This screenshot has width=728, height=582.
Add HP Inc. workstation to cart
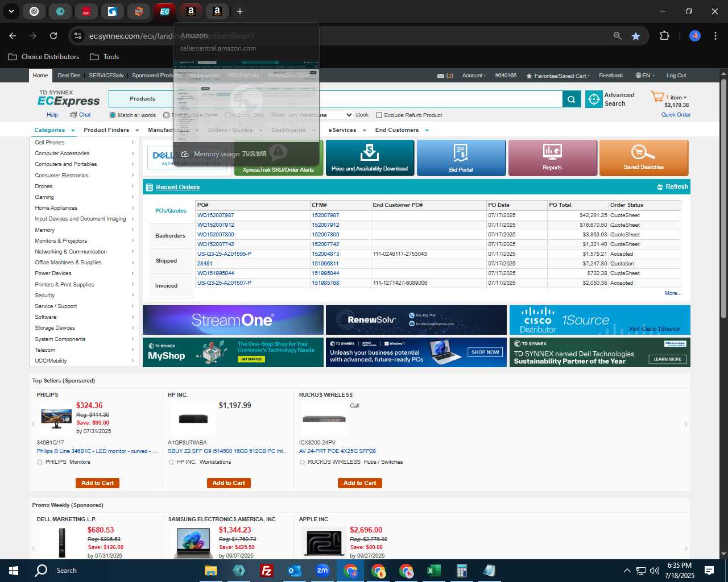[229, 483]
